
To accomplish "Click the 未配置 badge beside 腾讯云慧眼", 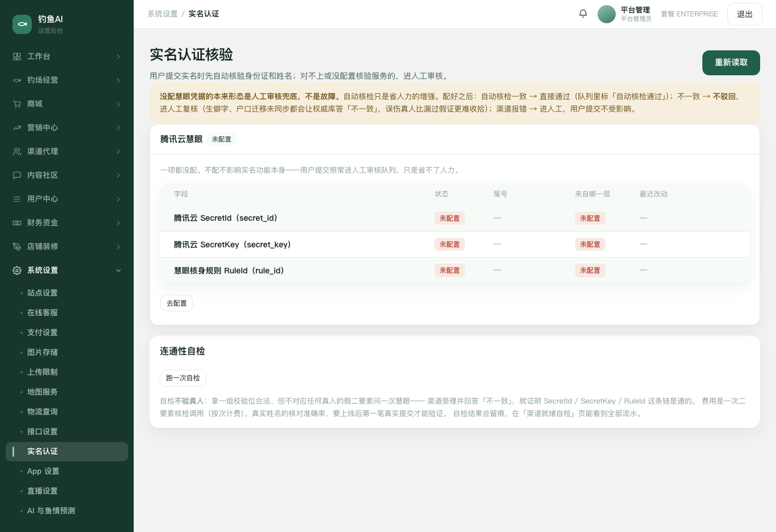I will pos(221,139).
